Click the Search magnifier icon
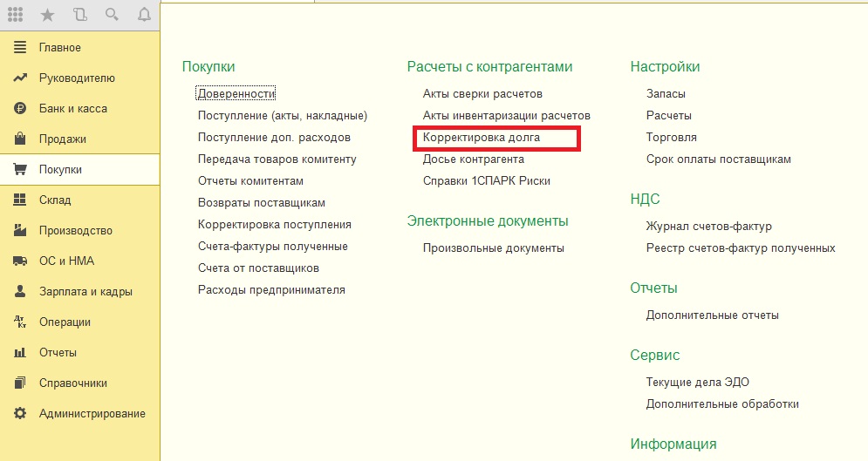 click(x=112, y=14)
